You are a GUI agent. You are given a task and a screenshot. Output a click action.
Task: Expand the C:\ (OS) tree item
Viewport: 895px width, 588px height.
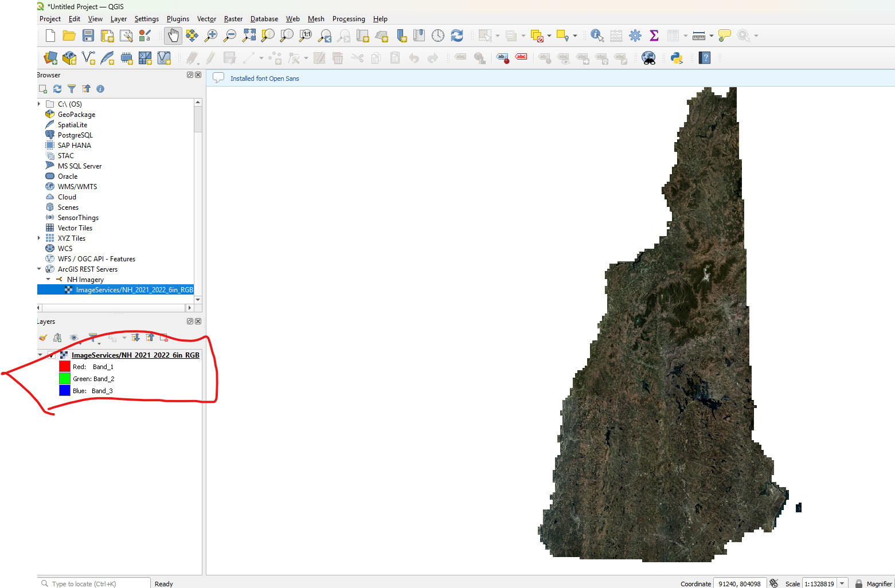click(39, 104)
